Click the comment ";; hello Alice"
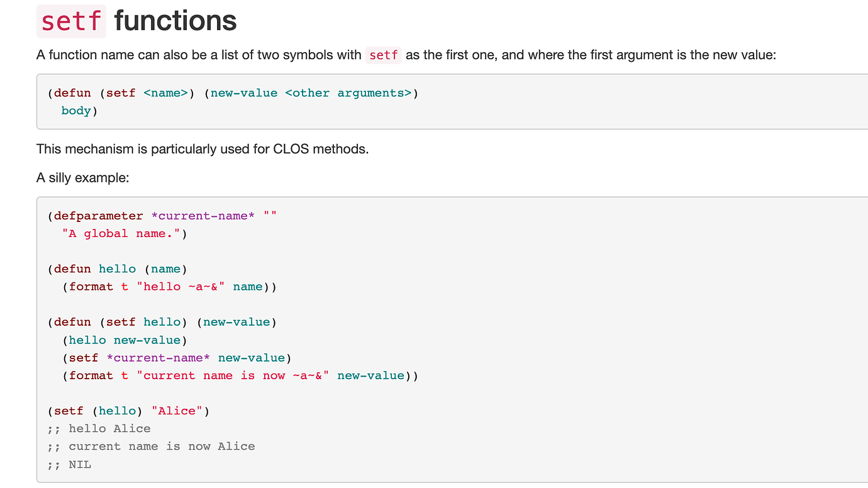 [99, 429]
